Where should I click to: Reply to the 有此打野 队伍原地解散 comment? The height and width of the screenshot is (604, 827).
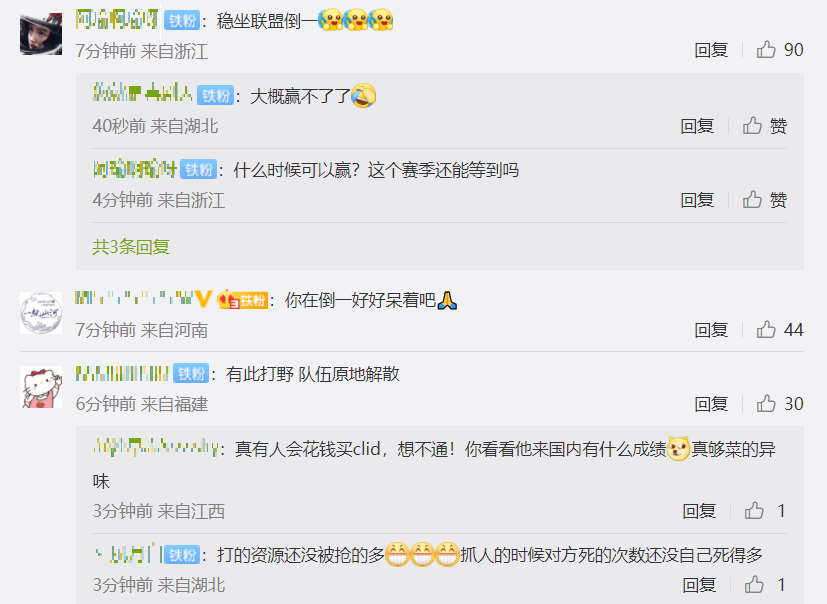coord(711,404)
